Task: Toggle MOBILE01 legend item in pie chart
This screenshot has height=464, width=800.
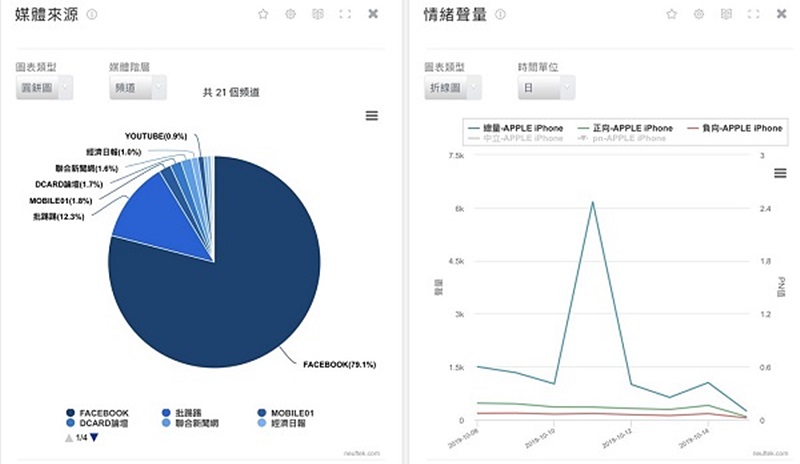Action: click(x=286, y=413)
